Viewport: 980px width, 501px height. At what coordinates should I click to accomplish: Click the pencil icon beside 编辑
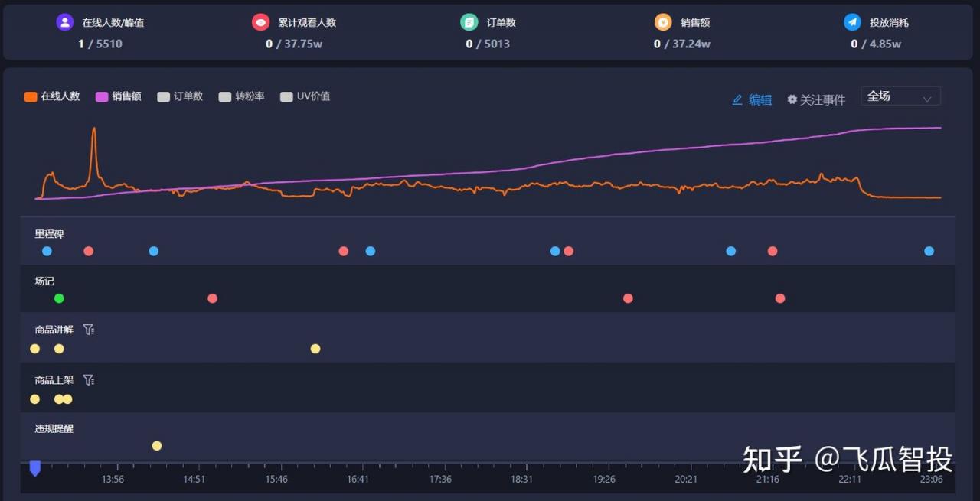(x=737, y=99)
